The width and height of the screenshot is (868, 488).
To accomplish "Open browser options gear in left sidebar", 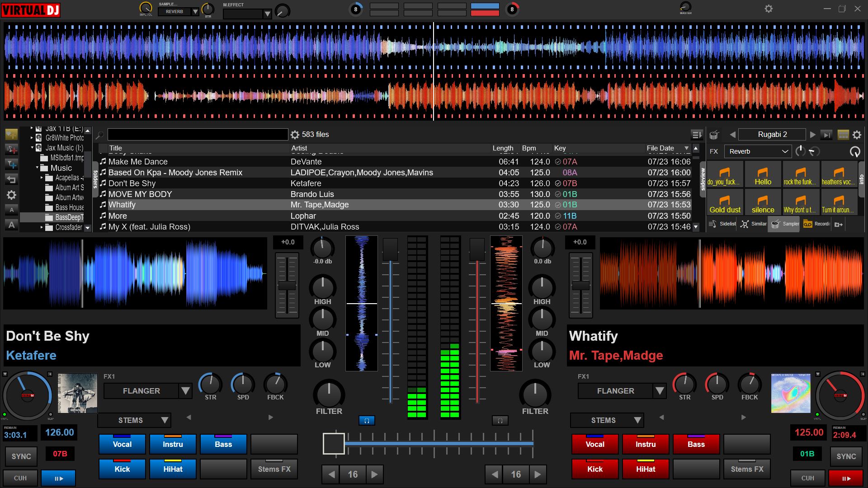I will [x=11, y=195].
